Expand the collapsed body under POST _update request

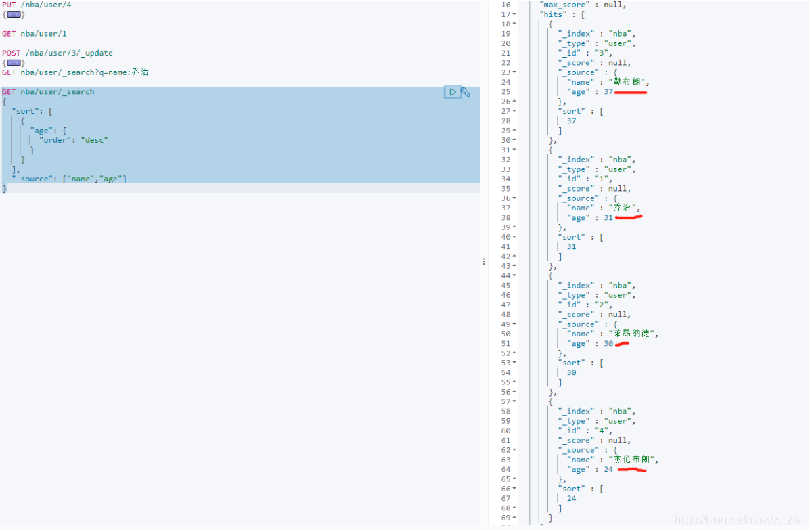tap(14, 62)
